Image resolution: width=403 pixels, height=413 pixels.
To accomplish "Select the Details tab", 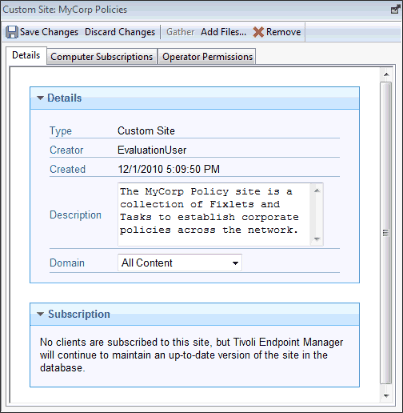I will click(x=26, y=55).
